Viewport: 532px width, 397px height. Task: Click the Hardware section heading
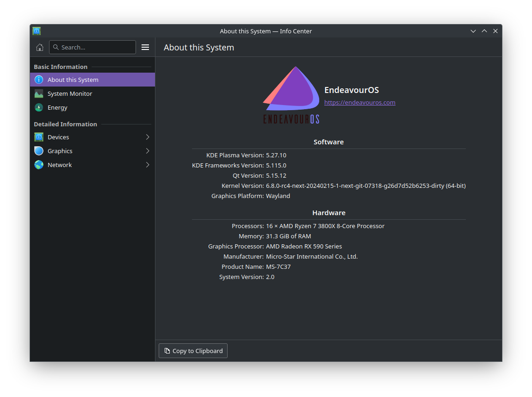coord(329,213)
